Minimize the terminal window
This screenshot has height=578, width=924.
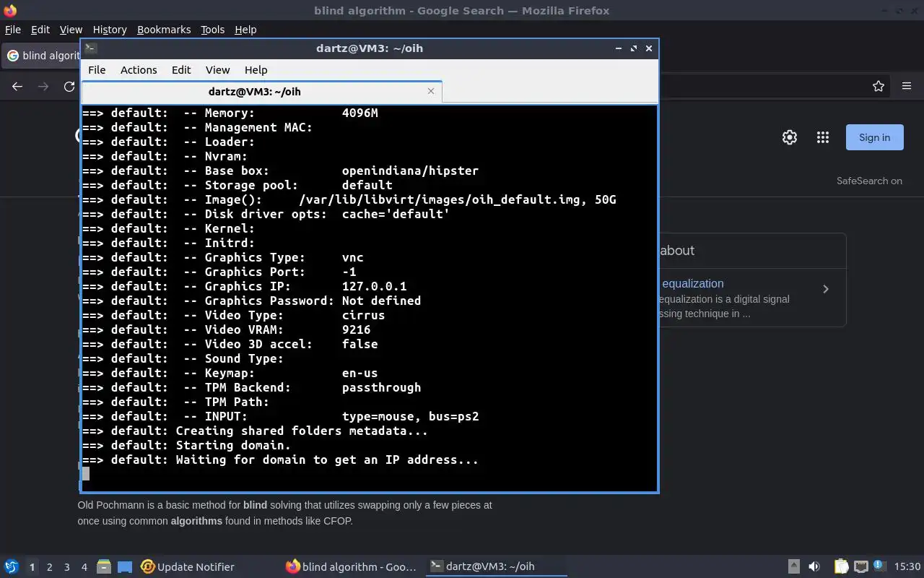(x=618, y=48)
